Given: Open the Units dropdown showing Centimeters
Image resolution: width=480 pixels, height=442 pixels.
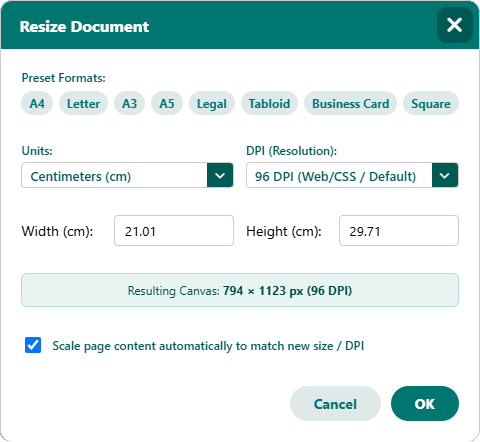Looking at the screenshot, I should tap(127, 175).
